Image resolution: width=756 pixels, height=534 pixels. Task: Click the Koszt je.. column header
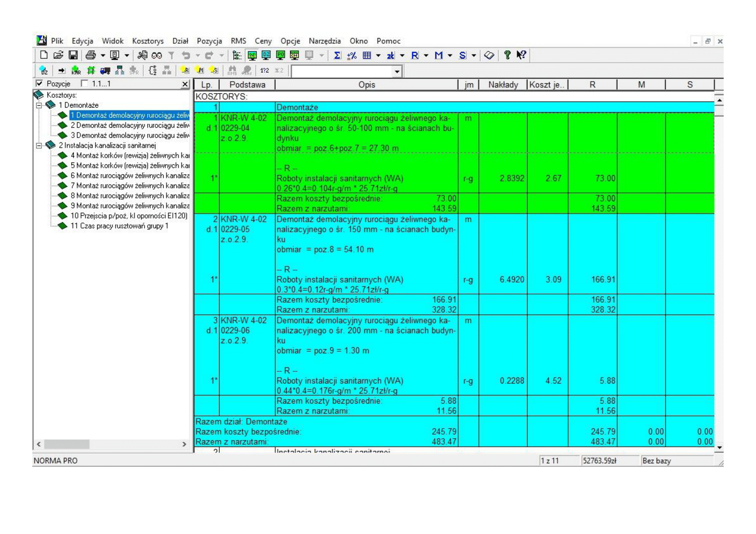point(548,85)
